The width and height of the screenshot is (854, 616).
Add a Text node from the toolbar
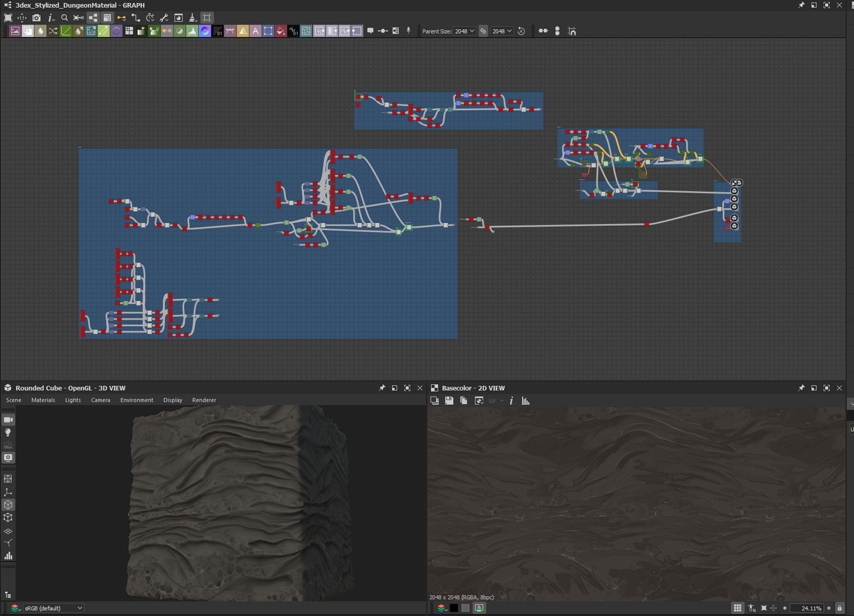[x=255, y=31]
